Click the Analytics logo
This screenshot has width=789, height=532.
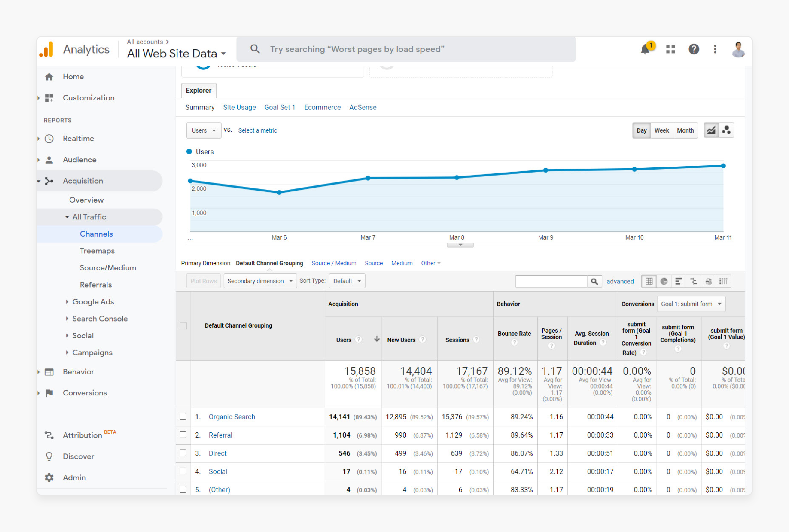(46, 50)
